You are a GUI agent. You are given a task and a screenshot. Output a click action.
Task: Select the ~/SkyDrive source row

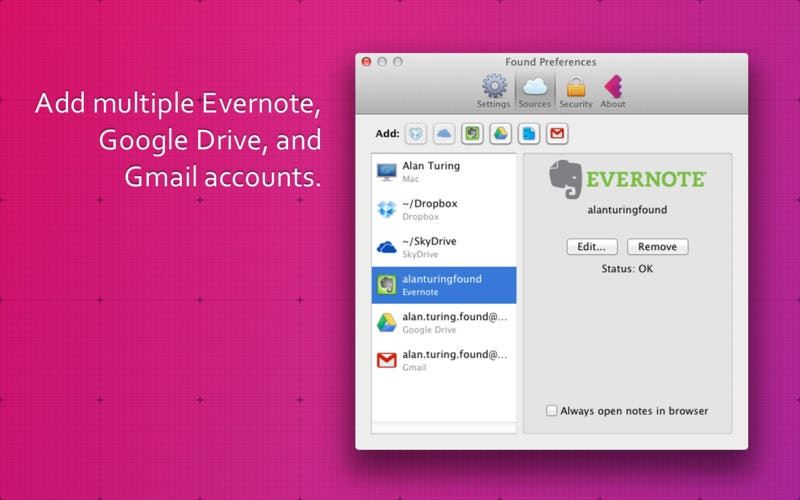coord(444,247)
